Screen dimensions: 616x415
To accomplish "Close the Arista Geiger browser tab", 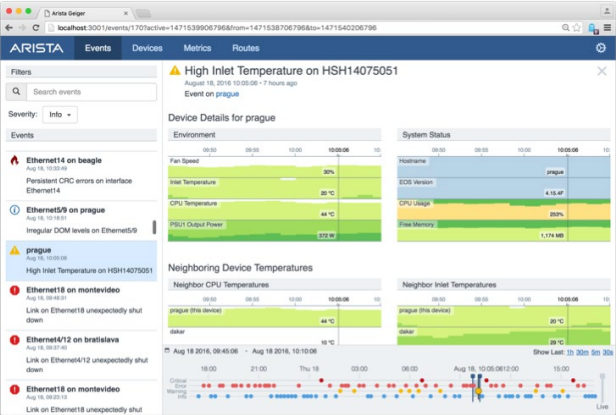I will pyautogui.click(x=126, y=13).
